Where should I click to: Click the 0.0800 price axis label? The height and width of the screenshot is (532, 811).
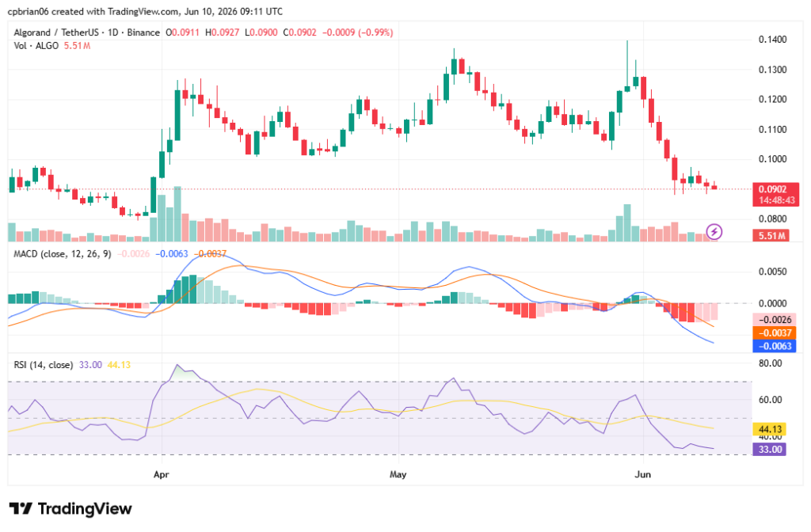[772, 219]
